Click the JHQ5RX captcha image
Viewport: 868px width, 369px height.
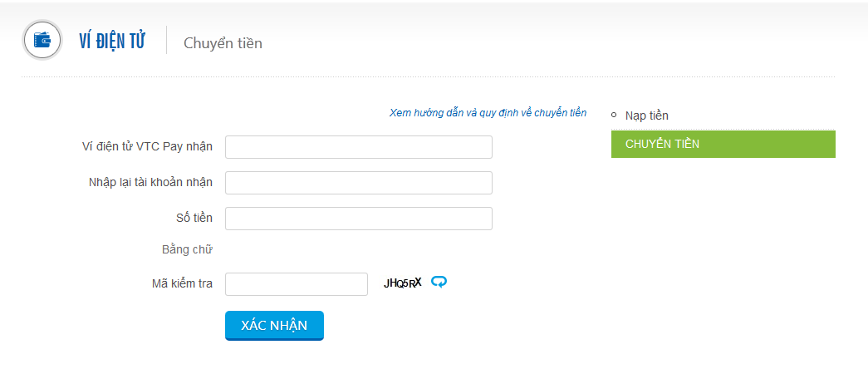[x=403, y=283]
